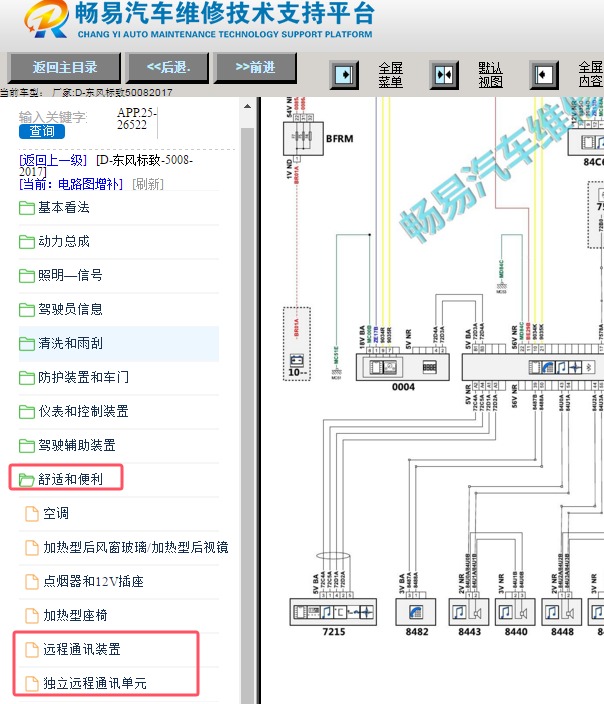Click folder icon beside 清洗和雨刮
This screenshot has width=604, height=704.
pos(27,344)
